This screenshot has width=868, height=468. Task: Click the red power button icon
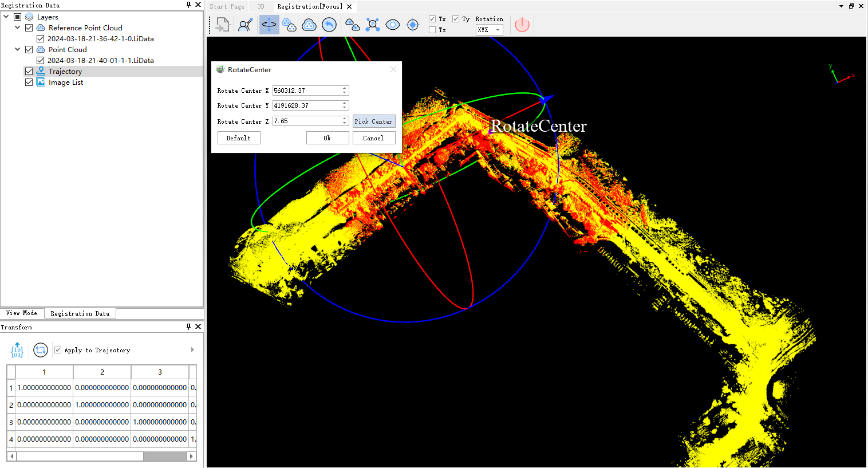point(522,25)
